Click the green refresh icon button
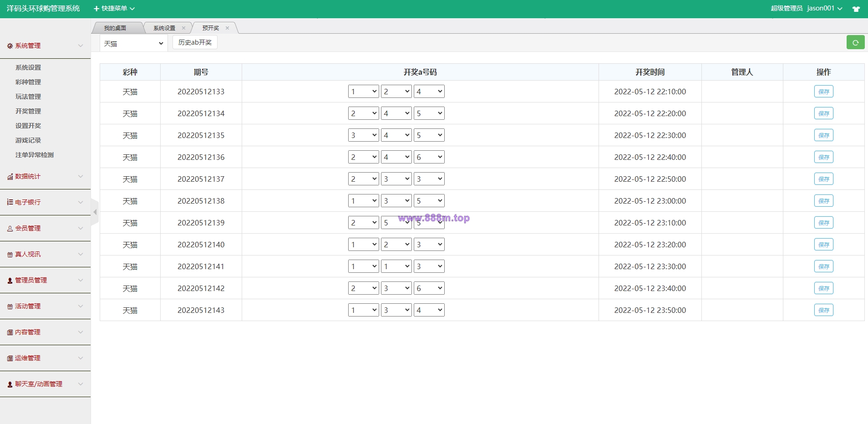868x424 pixels. (855, 42)
